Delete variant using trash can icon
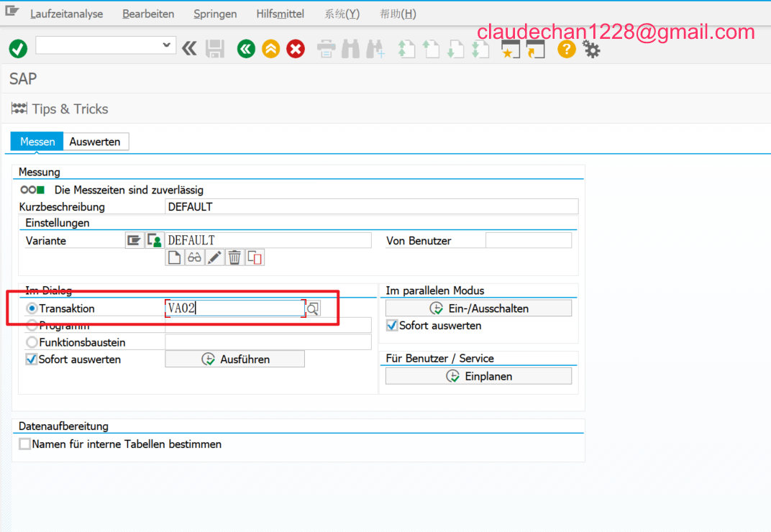This screenshot has height=532, width=771. [234, 257]
